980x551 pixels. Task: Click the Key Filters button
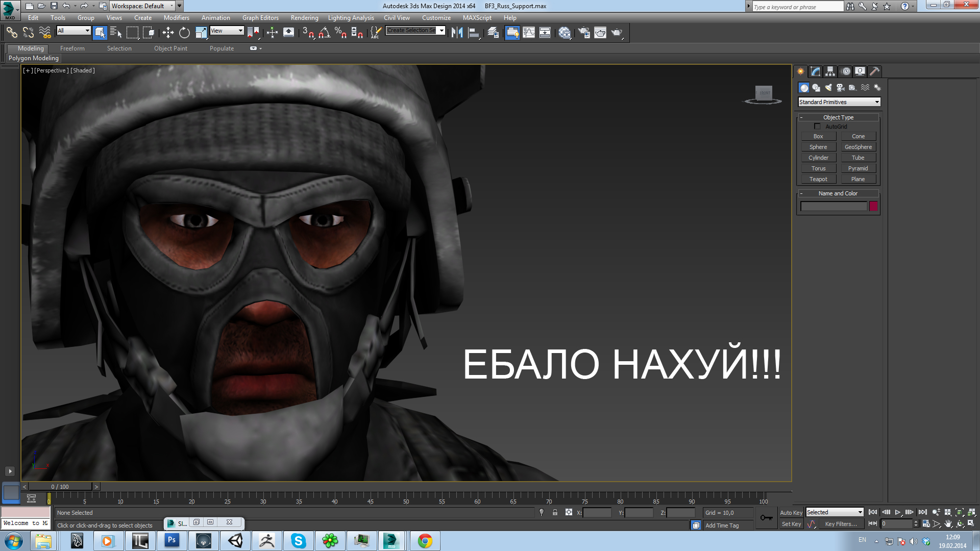pyautogui.click(x=841, y=524)
